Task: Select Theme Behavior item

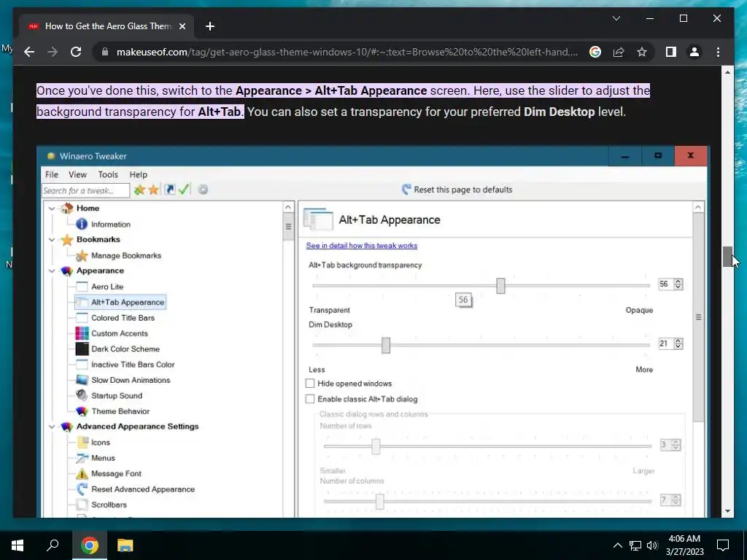Action: pos(120,411)
